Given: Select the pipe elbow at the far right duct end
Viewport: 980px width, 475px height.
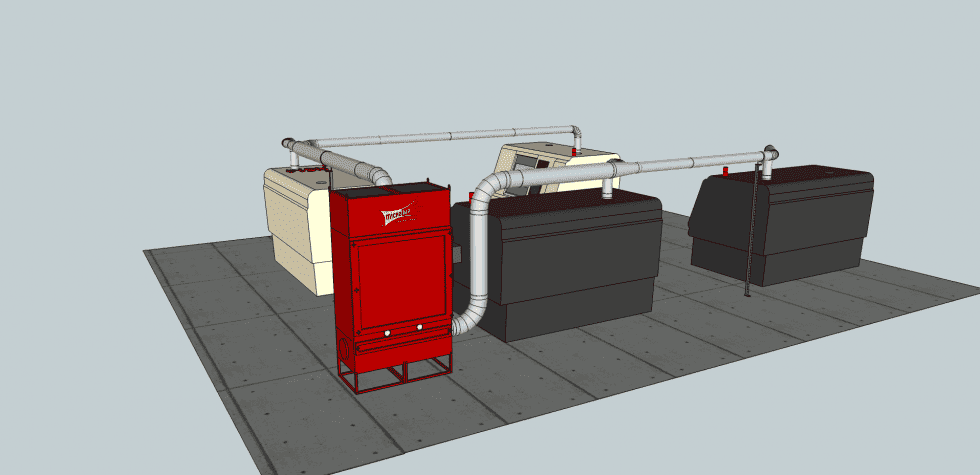Looking at the screenshot, I should click(x=771, y=153).
